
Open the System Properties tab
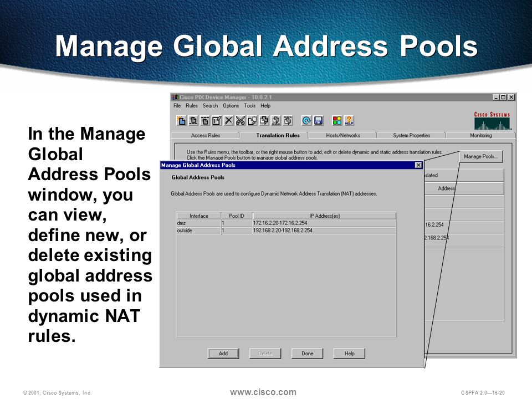(x=412, y=135)
